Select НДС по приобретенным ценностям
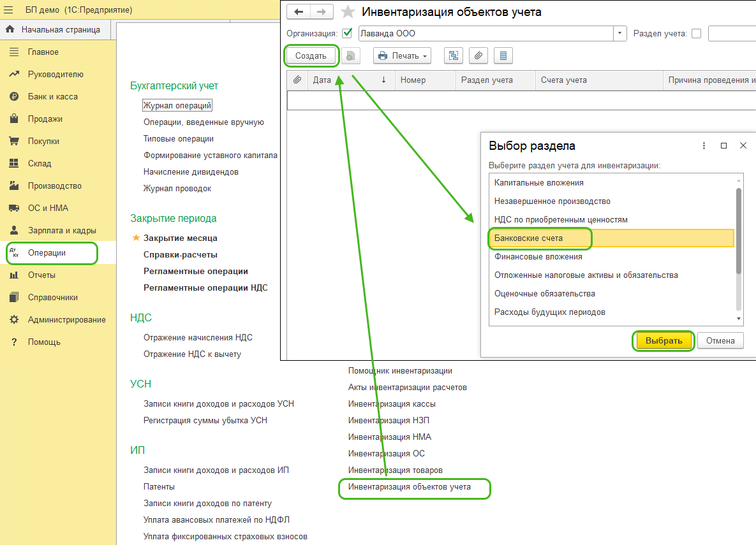The image size is (756, 545). [612, 220]
